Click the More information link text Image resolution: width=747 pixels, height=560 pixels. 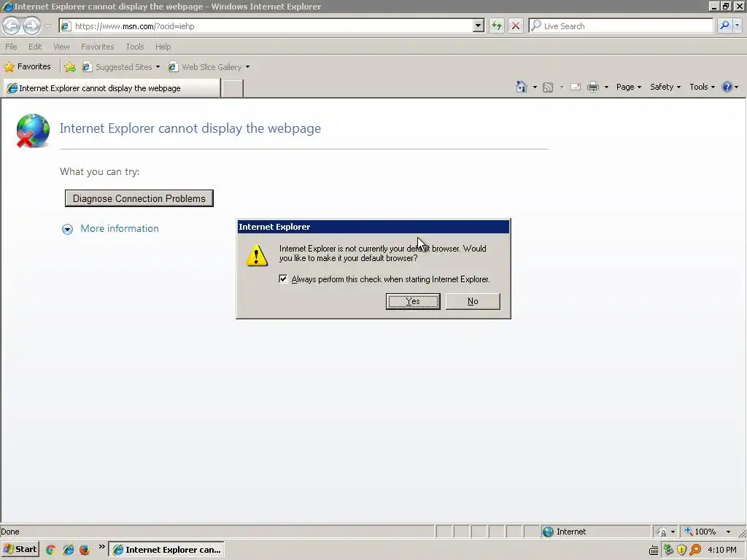tap(120, 228)
